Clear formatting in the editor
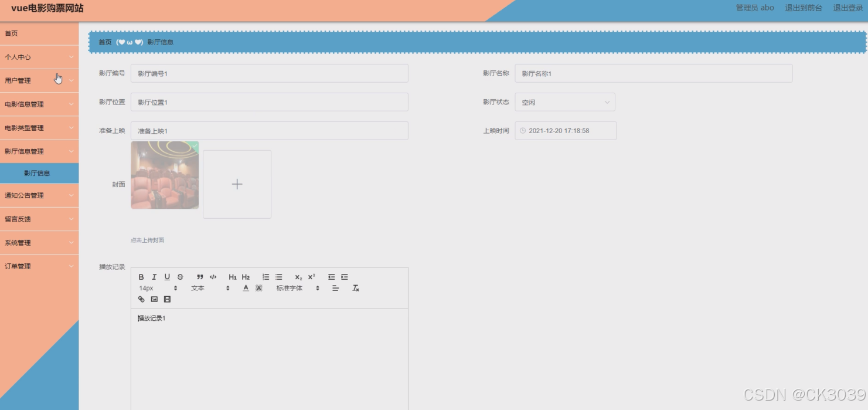 click(x=355, y=288)
